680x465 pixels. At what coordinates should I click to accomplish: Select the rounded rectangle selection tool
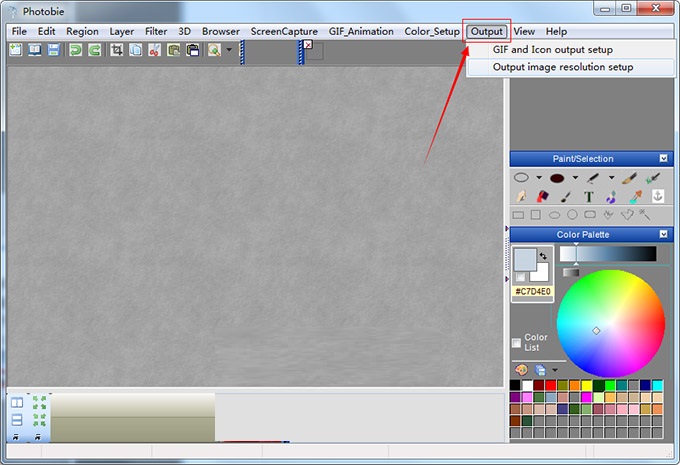(x=590, y=215)
